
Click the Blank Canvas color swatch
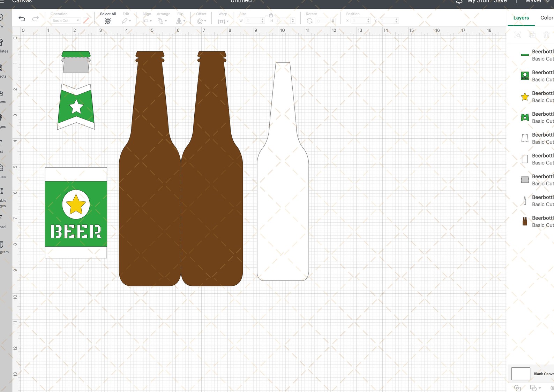point(521,374)
